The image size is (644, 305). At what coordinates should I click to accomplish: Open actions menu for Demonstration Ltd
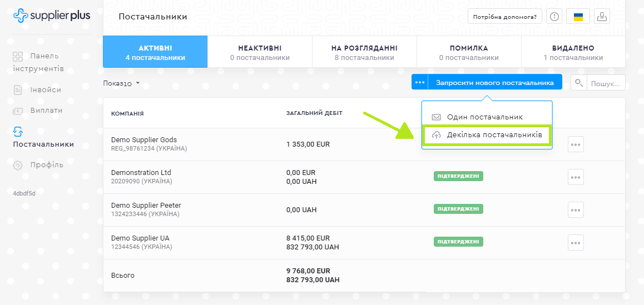pyautogui.click(x=576, y=177)
